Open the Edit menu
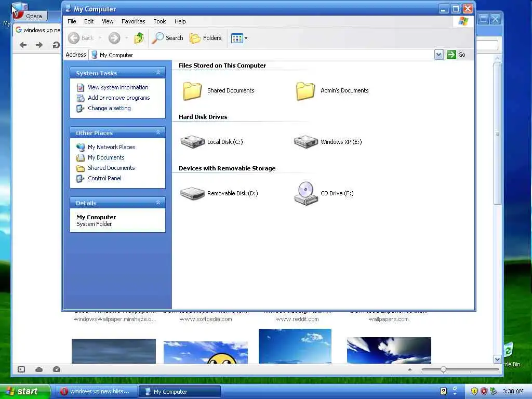 coord(89,21)
